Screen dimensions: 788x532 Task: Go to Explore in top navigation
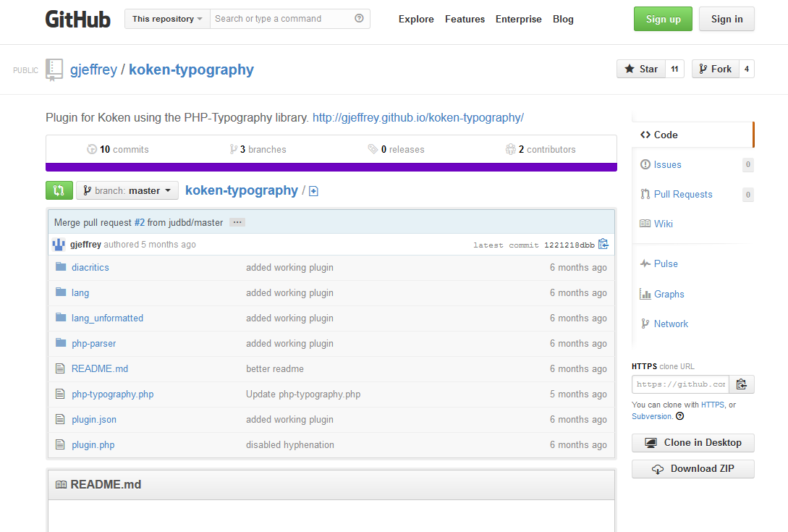[x=416, y=19]
